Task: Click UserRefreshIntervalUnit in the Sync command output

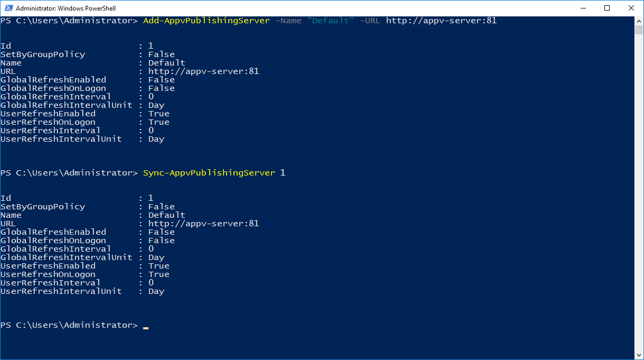Action: coord(61,291)
